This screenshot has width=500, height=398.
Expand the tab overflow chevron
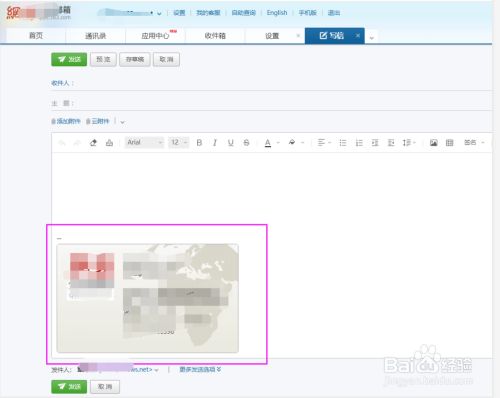click(371, 38)
